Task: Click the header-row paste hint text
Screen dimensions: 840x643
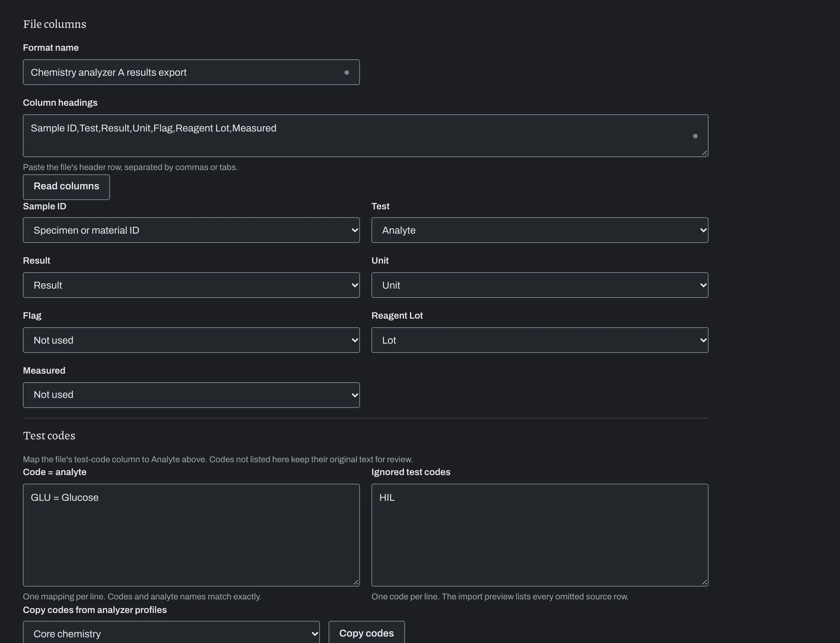Action: [x=130, y=167]
